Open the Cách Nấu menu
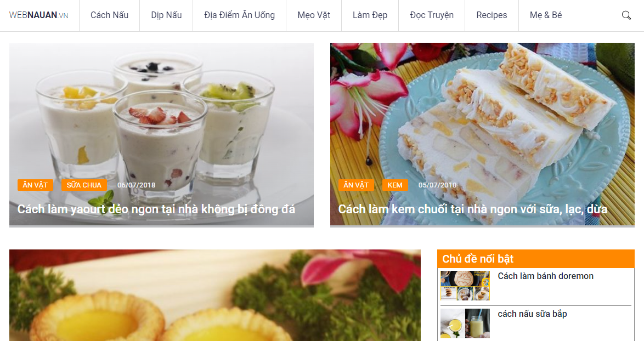The height and width of the screenshot is (341, 644). (109, 15)
